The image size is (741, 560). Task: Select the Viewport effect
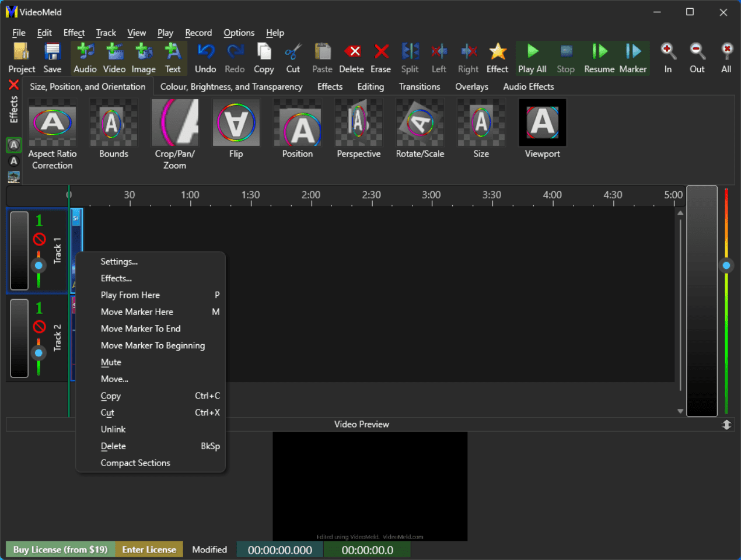point(543,129)
